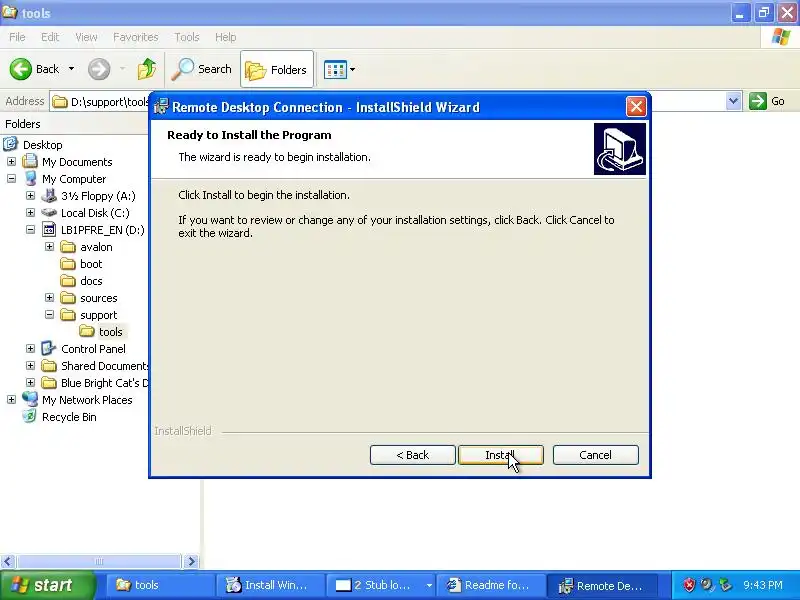
Task: Click the green Back arrow in toolbar
Action: click(21, 69)
